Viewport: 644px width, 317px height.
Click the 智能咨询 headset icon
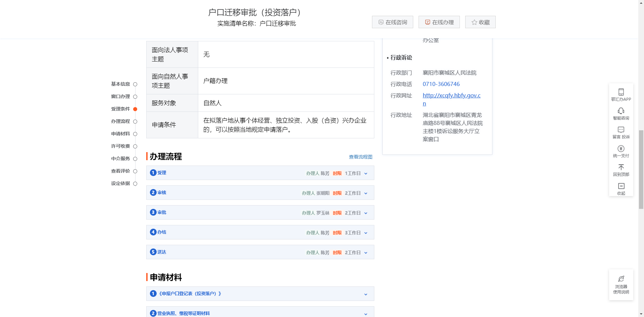pyautogui.click(x=621, y=111)
